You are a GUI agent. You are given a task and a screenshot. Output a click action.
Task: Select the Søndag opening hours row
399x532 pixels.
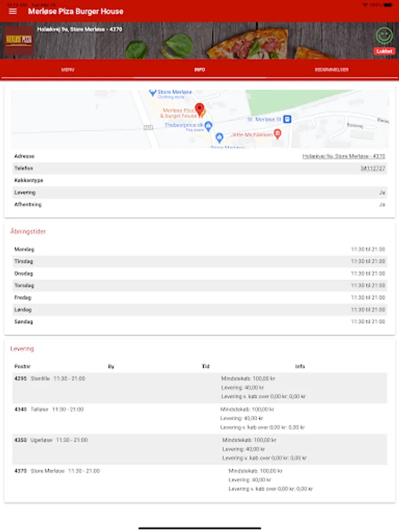point(200,322)
